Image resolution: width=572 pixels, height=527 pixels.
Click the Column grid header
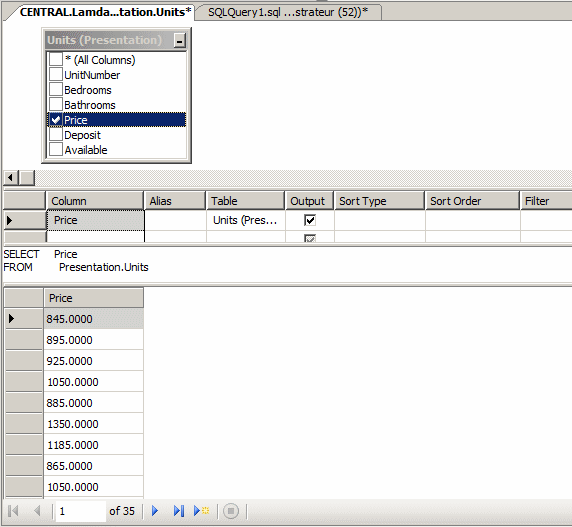(x=95, y=201)
